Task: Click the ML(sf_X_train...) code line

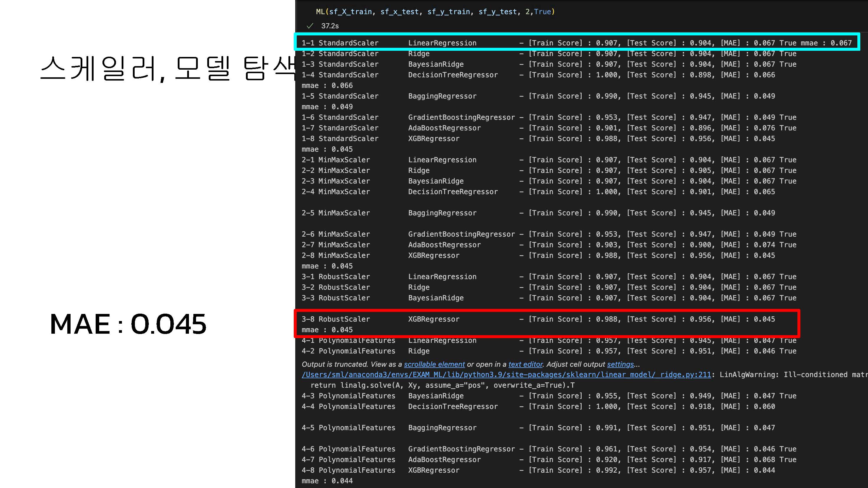Action: tap(435, 12)
